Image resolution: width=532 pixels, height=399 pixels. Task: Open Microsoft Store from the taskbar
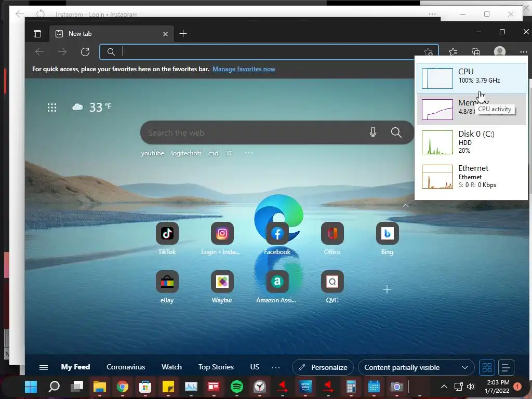145,387
